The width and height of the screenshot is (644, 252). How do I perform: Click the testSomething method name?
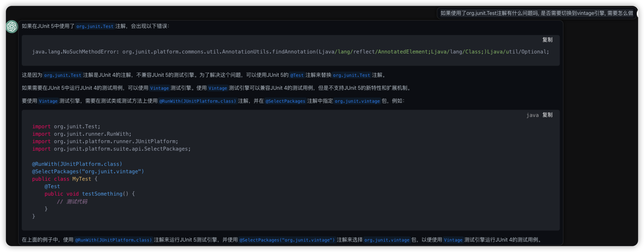point(102,194)
